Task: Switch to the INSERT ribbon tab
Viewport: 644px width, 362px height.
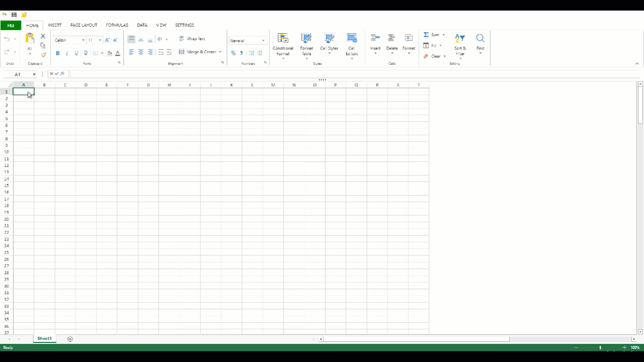Action: click(x=55, y=25)
